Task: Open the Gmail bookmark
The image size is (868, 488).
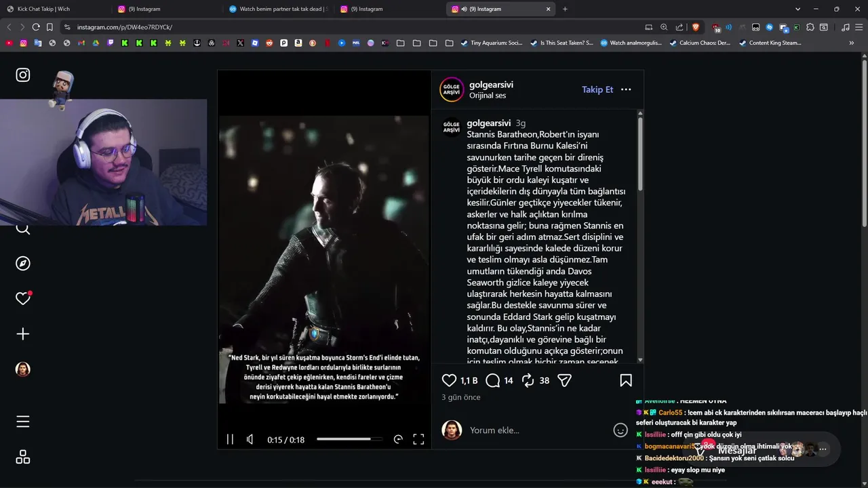Action: (x=81, y=43)
